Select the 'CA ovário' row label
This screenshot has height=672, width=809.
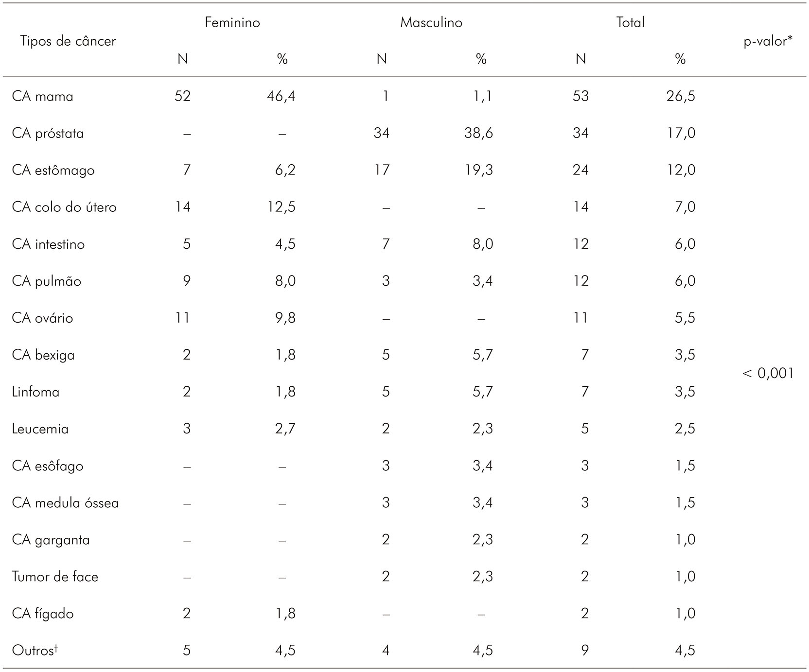pyautogui.click(x=43, y=318)
